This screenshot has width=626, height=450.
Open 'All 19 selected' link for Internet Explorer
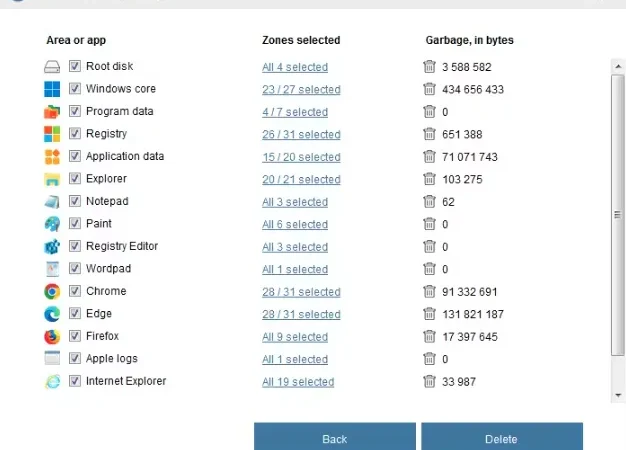coord(298,382)
